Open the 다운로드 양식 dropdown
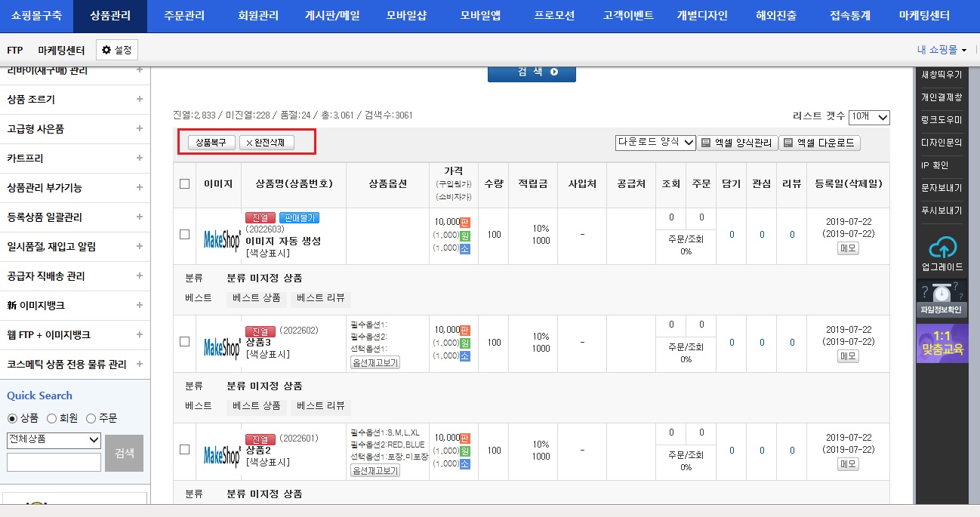Screen dimensions: 980x517 tap(655, 143)
